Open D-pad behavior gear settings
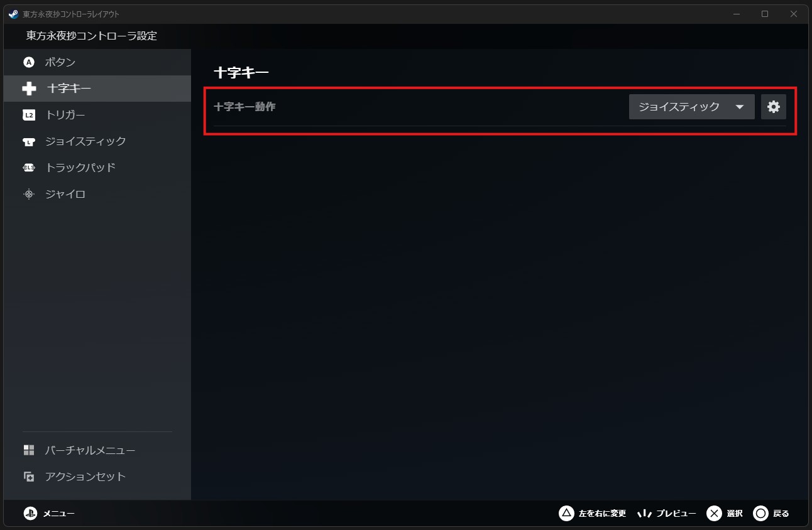This screenshot has width=812, height=530. (774, 107)
